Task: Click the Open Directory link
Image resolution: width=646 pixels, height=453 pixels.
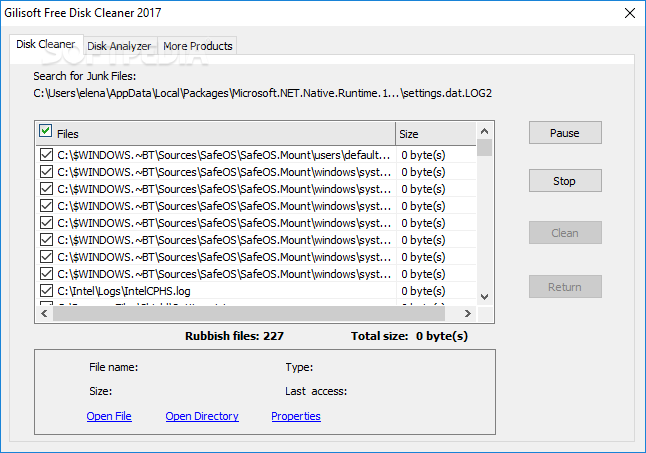Action: [x=202, y=416]
